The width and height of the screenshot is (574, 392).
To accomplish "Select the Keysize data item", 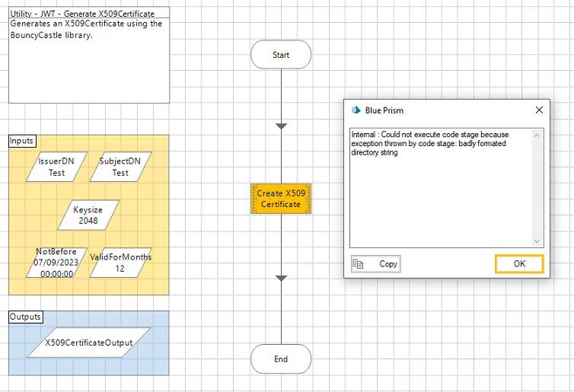I will pos(88,215).
